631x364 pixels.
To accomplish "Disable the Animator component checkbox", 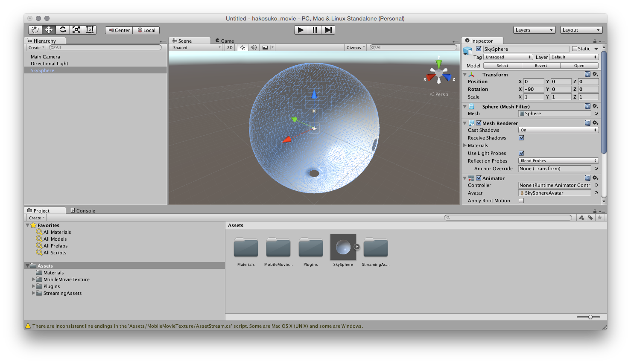I will (479, 178).
